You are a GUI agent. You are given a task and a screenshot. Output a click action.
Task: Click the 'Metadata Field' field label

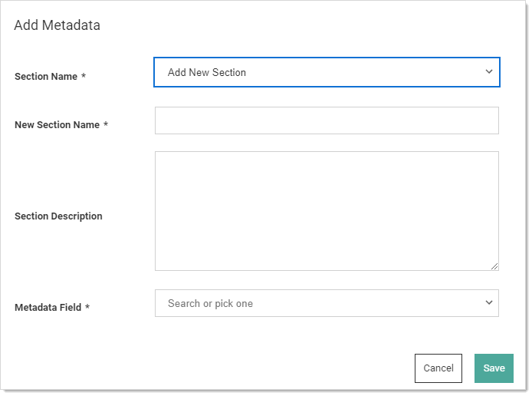click(48, 307)
